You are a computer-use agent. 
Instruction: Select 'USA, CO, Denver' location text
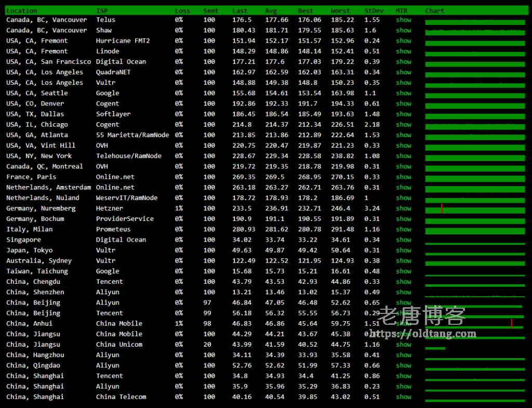35,103
